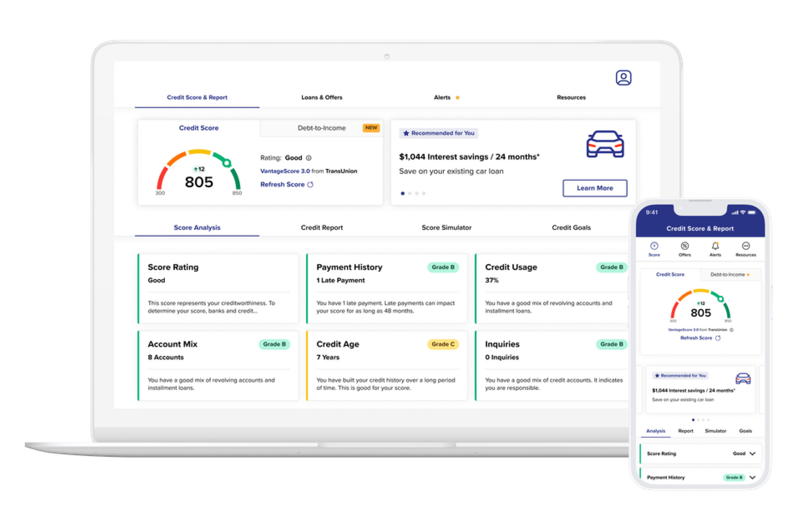798x532 pixels.
Task: Click Grade B badge on Credit Usage card
Action: pyautogui.click(x=612, y=267)
